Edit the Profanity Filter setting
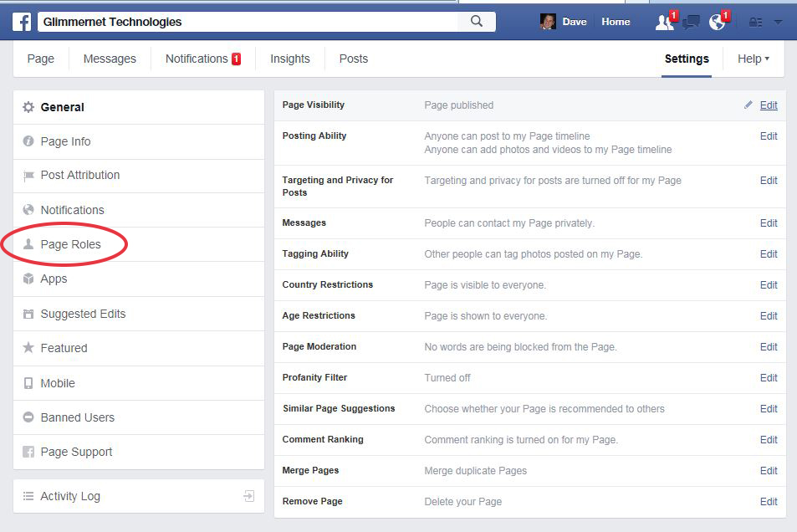 (768, 377)
